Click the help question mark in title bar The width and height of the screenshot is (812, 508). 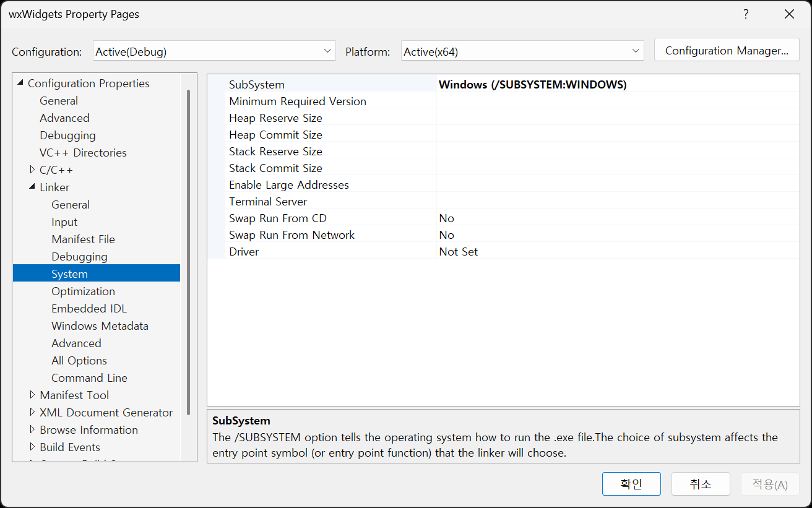tap(746, 14)
